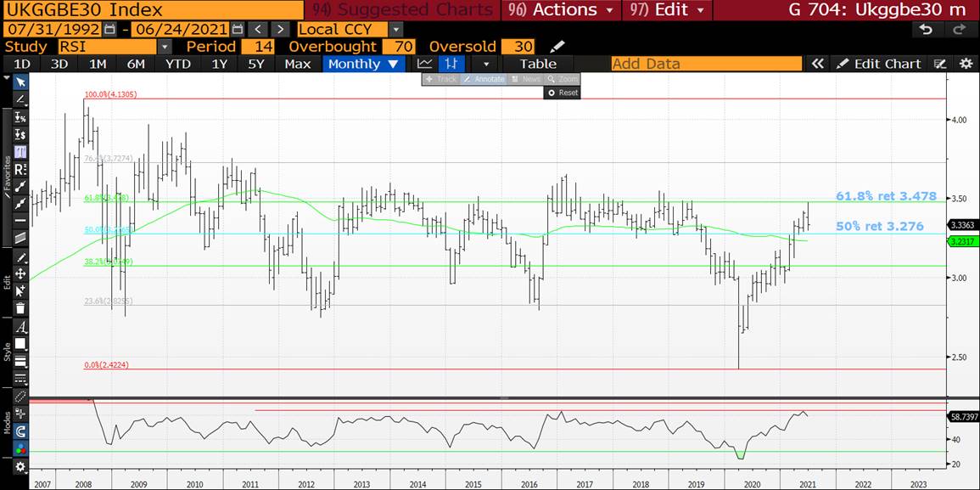The height and width of the screenshot is (490, 980).
Task: Select the 3D range tab
Action: [59, 64]
